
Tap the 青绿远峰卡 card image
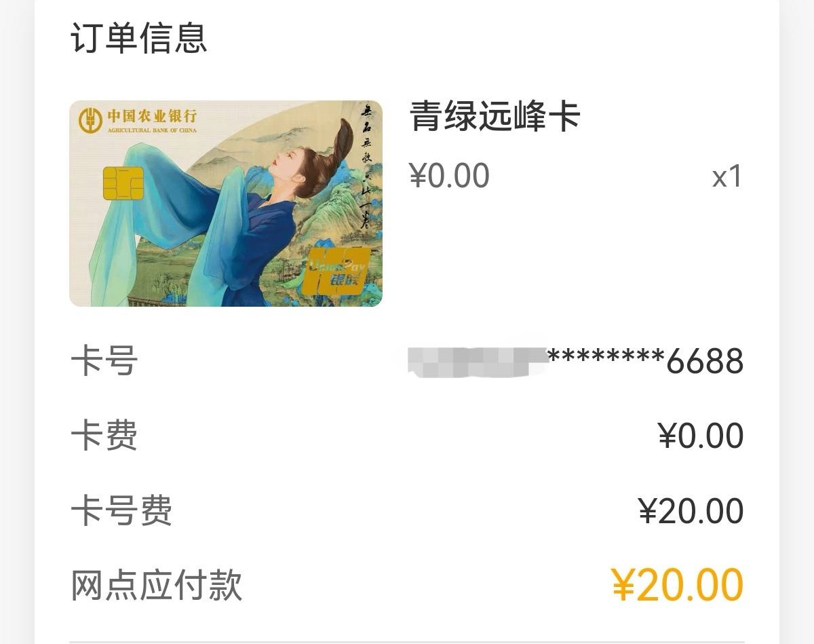point(226,204)
